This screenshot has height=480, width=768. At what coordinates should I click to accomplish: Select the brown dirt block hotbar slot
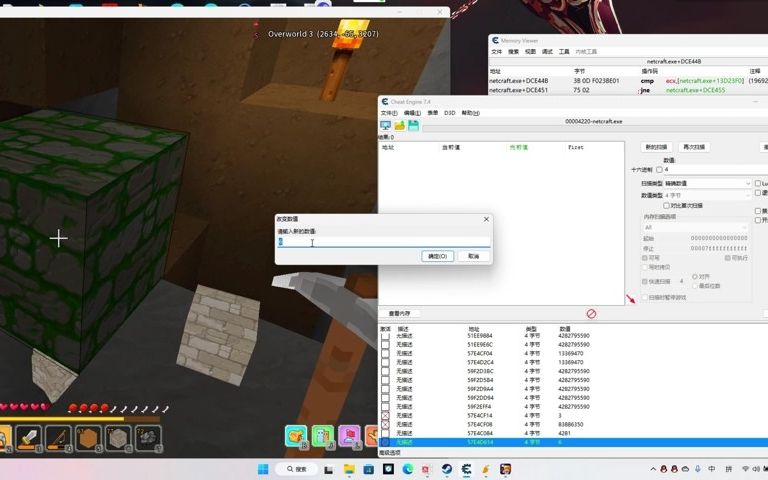88,437
